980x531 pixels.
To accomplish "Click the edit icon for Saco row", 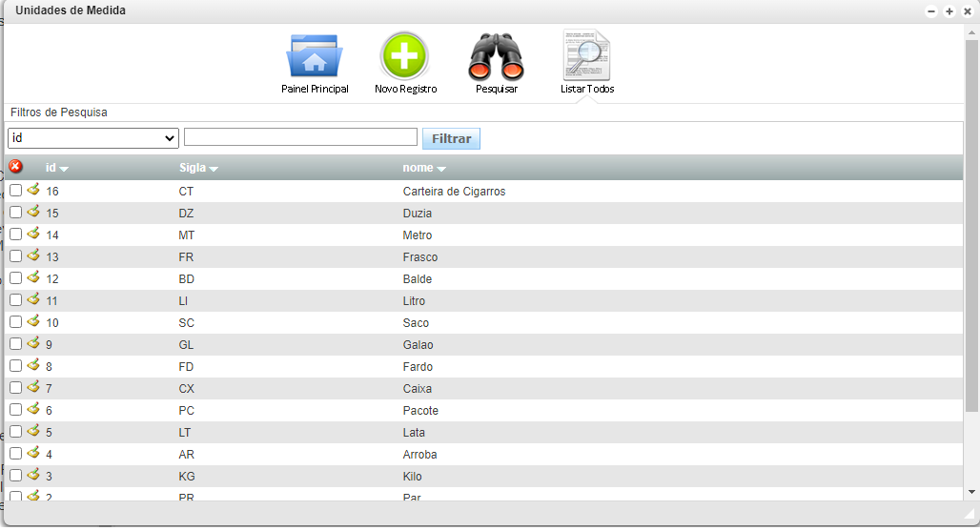I will pos(33,321).
